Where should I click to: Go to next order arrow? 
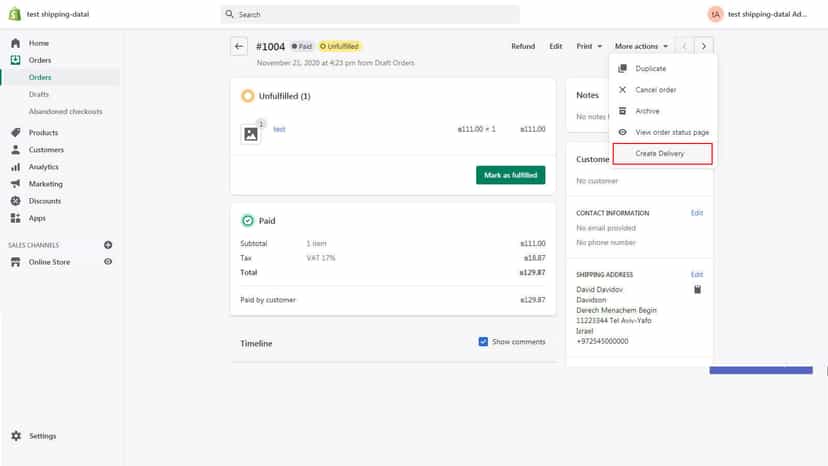tap(704, 46)
